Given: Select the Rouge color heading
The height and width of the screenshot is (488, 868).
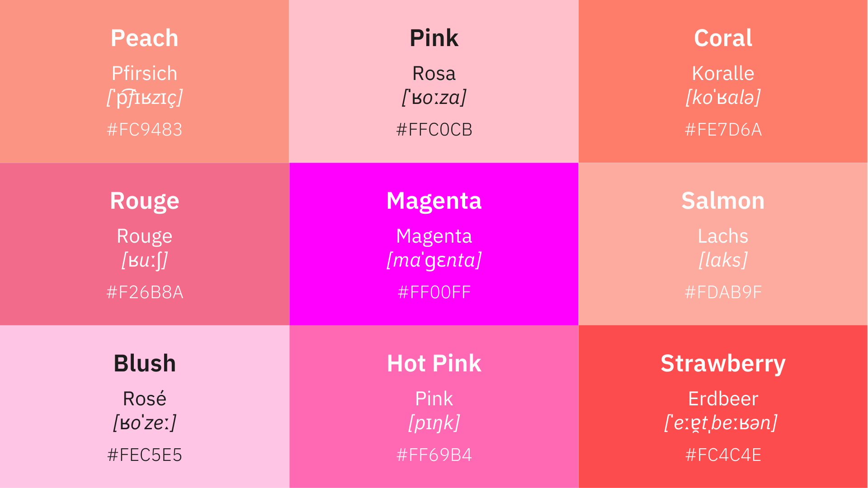Looking at the screenshot, I should point(145,202).
